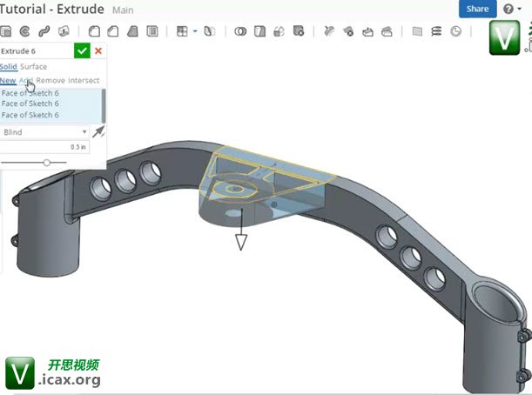The width and height of the screenshot is (532, 395).
Task: Select the New operation option
Action: click(x=8, y=80)
